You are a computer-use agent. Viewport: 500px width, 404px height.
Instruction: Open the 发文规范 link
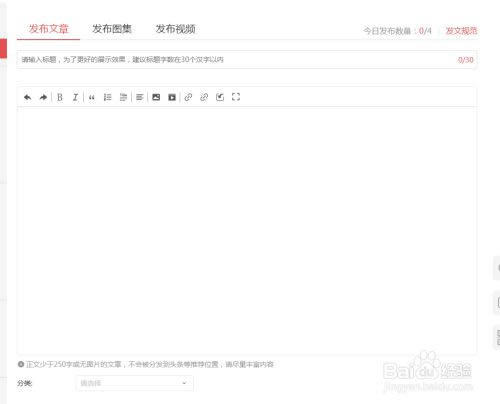(x=461, y=31)
